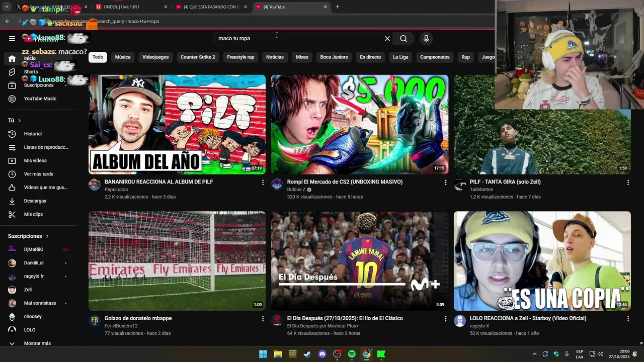Filter results by En directo
644x362 pixels.
[x=370, y=57]
